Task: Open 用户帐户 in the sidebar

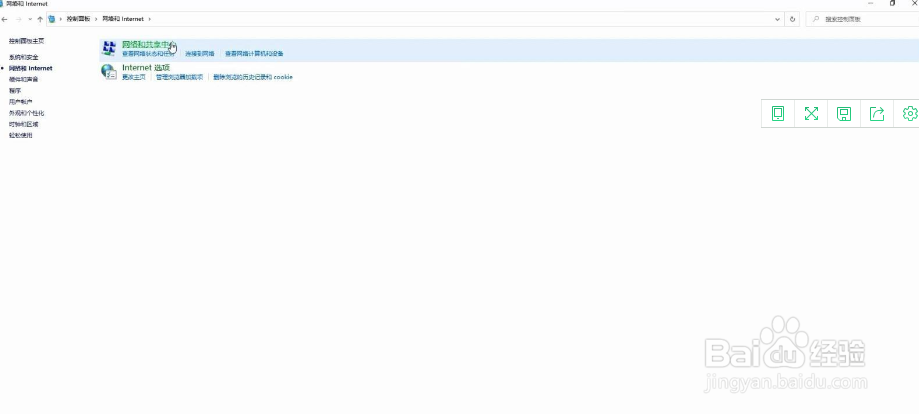Action: point(21,101)
